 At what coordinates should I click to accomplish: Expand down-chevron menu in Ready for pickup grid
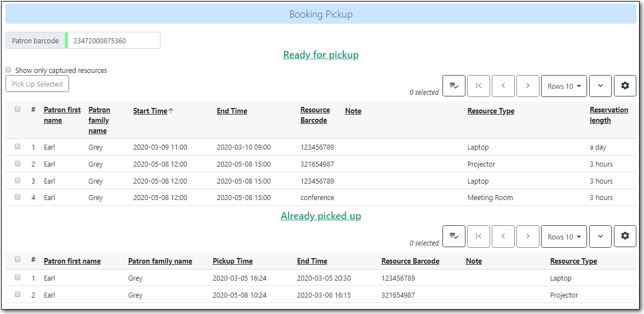tap(600, 86)
